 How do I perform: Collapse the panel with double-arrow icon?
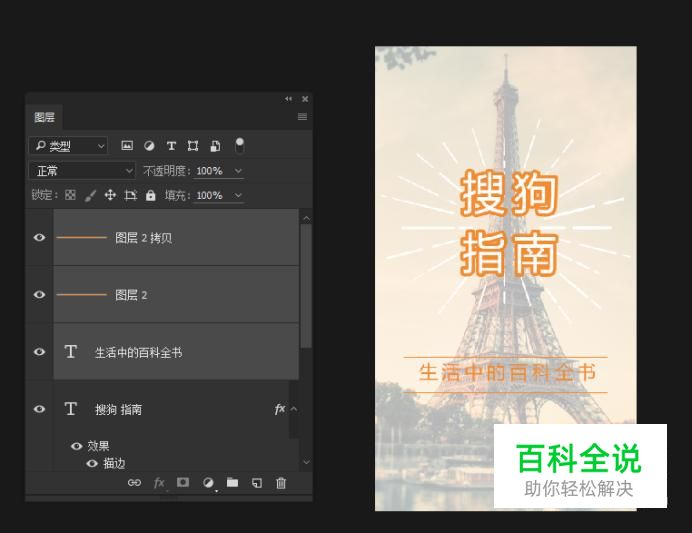tap(288, 99)
